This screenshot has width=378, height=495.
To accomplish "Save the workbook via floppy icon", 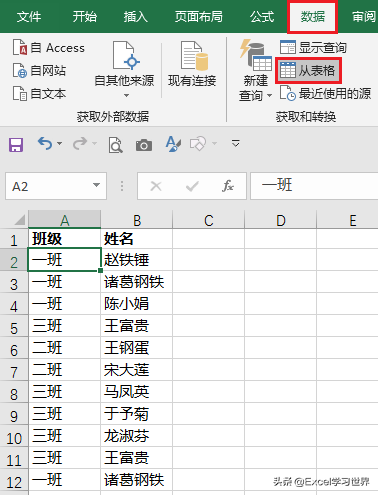I will click(x=16, y=145).
